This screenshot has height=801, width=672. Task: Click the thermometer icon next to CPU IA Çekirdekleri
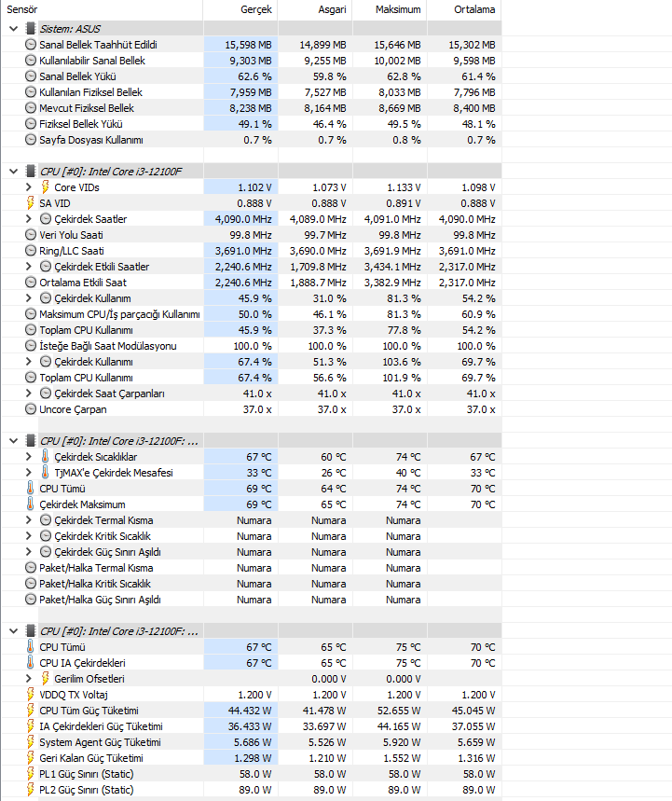(30, 662)
